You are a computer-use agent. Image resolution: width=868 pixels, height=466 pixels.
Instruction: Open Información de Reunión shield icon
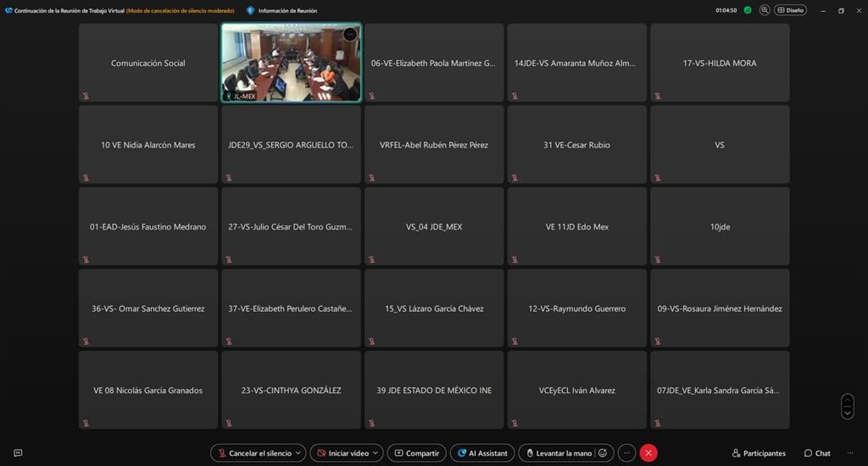click(x=250, y=10)
